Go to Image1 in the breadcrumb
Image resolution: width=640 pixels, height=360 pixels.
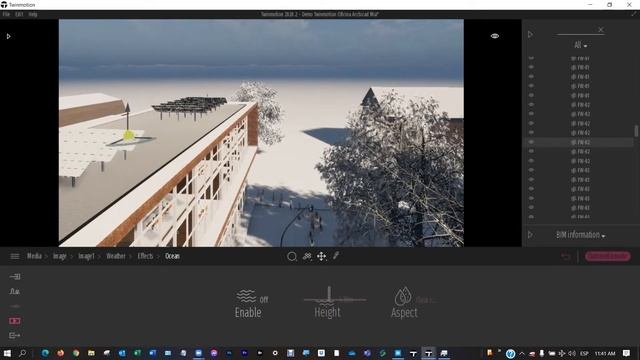click(x=86, y=256)
